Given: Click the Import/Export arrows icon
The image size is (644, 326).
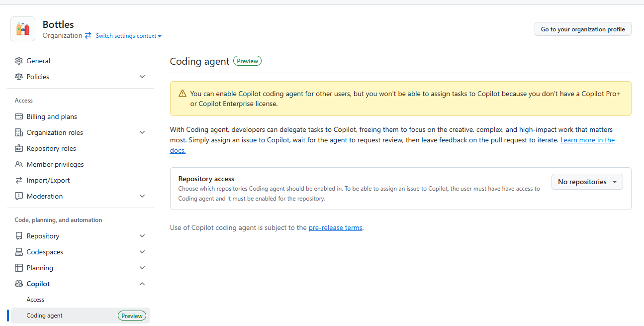Looking at the screenshot, I should 19,180.
